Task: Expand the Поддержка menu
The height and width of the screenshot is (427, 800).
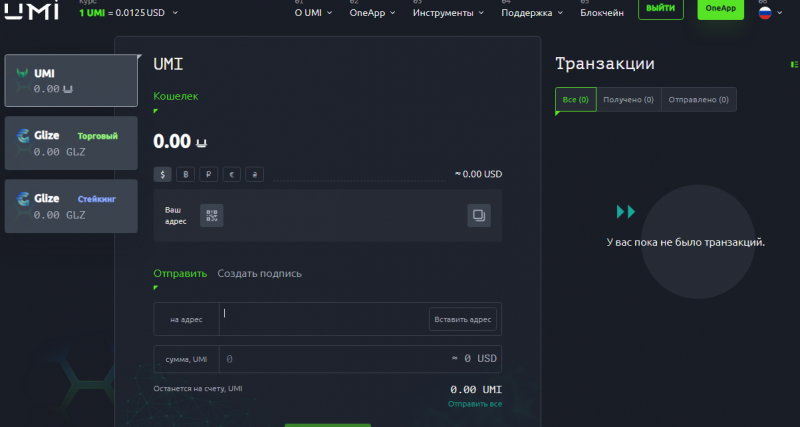Action: (x=532, y=13)
